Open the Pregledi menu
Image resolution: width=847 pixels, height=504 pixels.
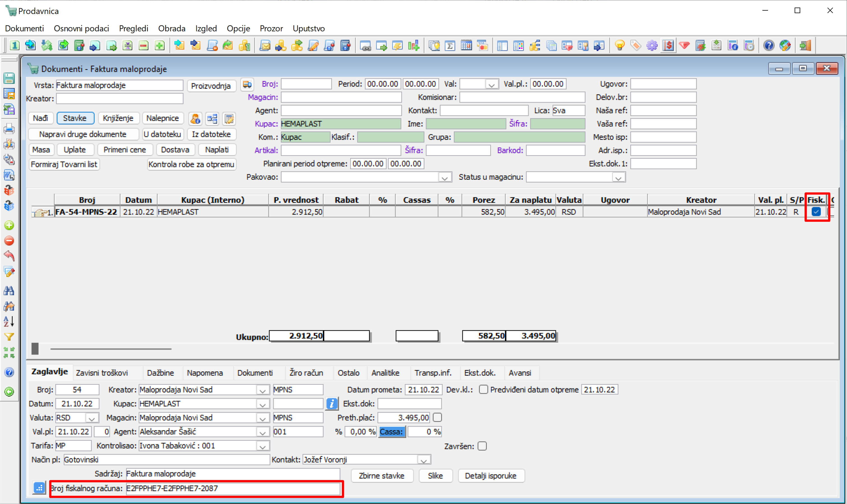[134, 28]
